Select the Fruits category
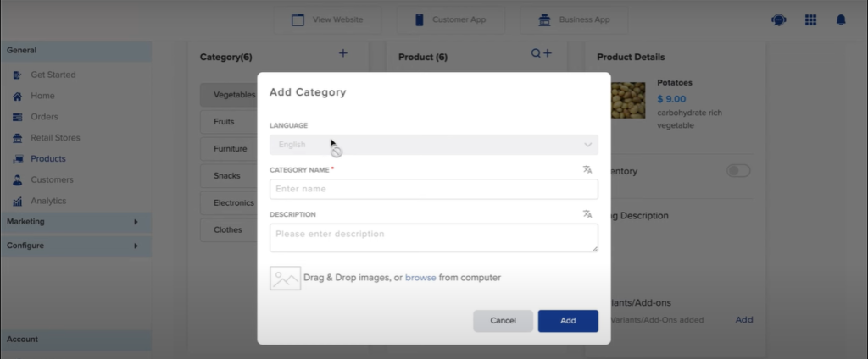Viewport: 868px width, 359px height. (229, 122)
